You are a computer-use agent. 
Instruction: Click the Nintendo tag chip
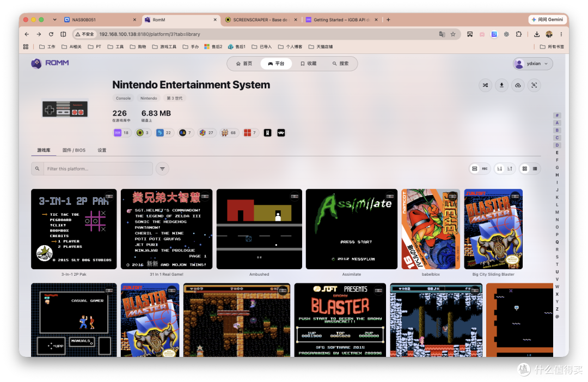149,98
